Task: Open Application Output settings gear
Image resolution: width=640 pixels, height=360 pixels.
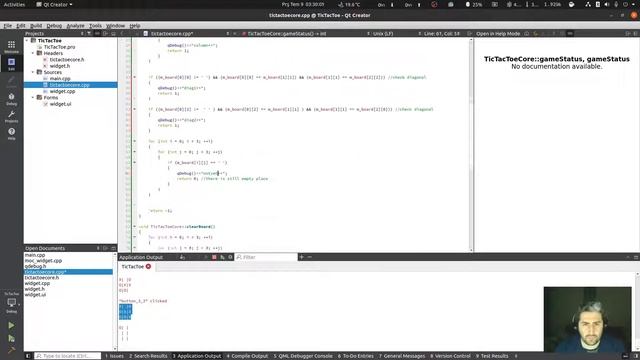Action: pyautogui.click(x=230, y=257)
